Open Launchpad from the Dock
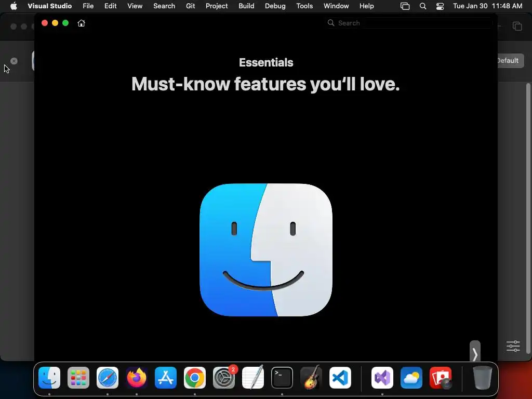532x399 pixels. (x=78, y=378)
